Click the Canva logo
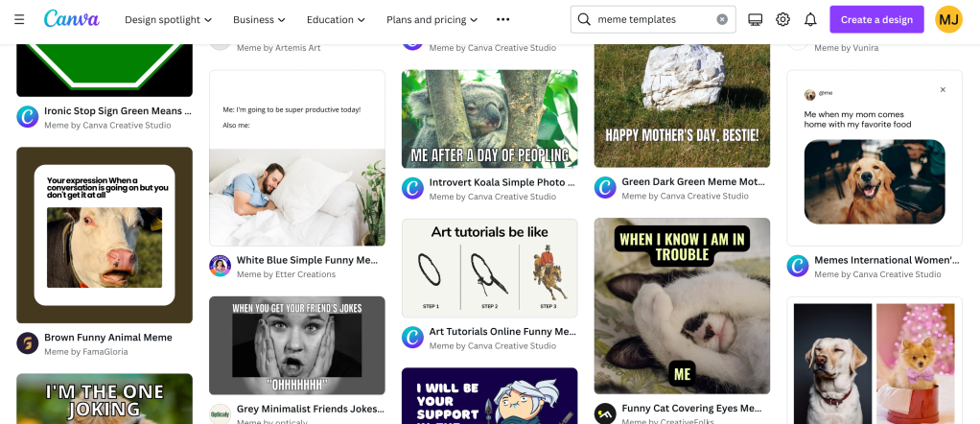 pos(71,19)
